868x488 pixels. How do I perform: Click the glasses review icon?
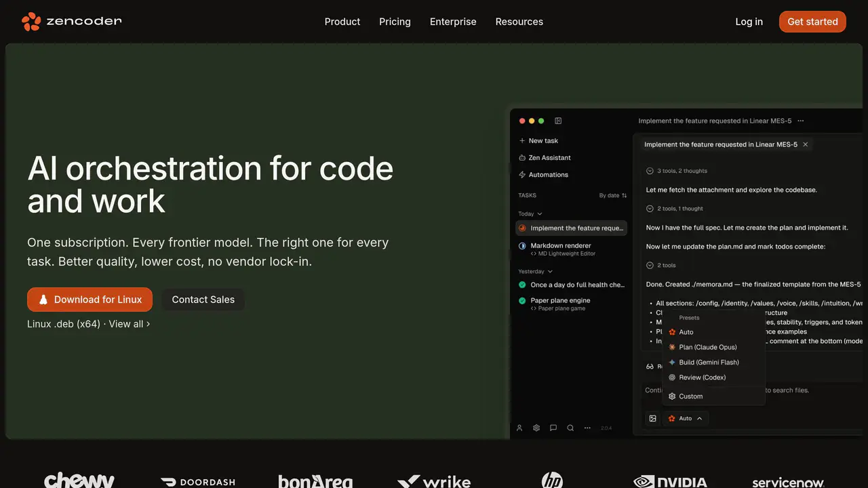(650, 367)
